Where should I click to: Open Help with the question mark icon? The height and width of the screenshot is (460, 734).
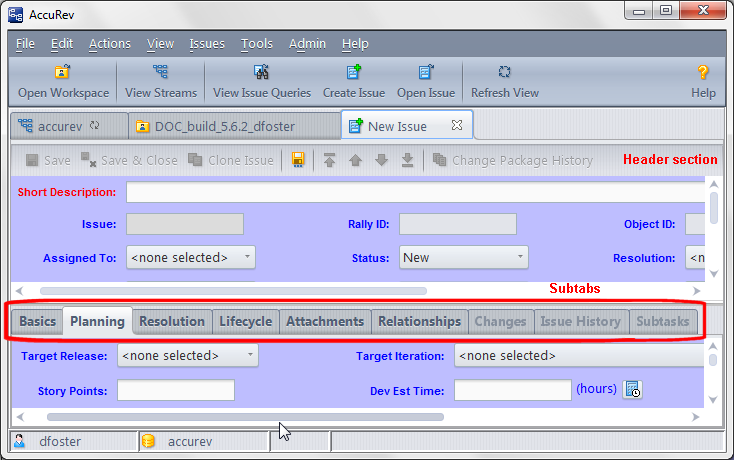coord(703,73)
